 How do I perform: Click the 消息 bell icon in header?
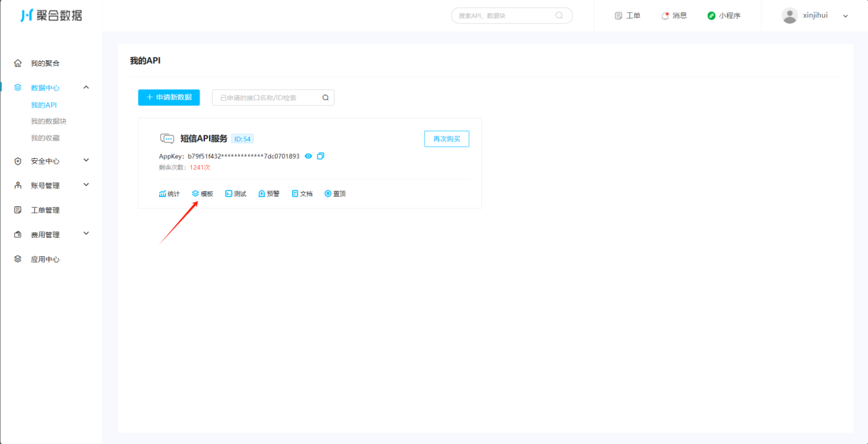pos(665,16)
